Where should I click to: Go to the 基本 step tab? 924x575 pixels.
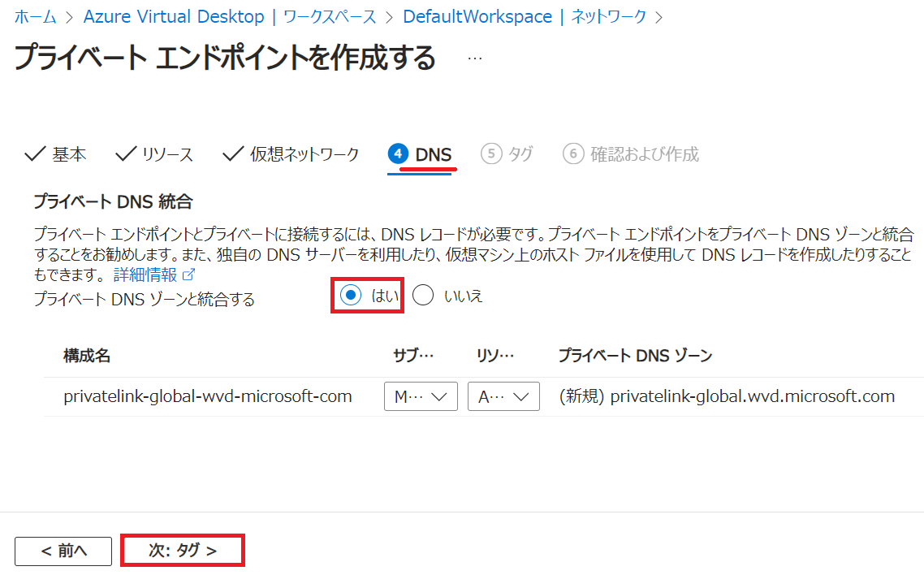55,154
